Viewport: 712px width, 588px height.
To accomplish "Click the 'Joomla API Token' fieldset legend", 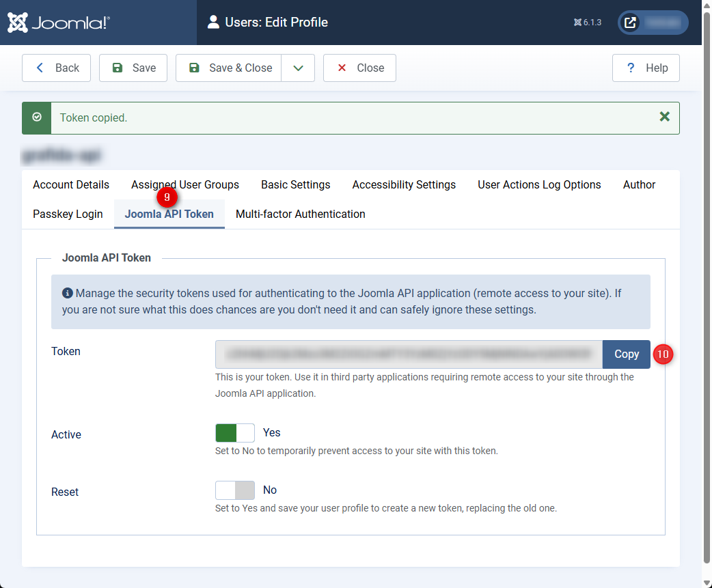I will (x=107, y=257).
